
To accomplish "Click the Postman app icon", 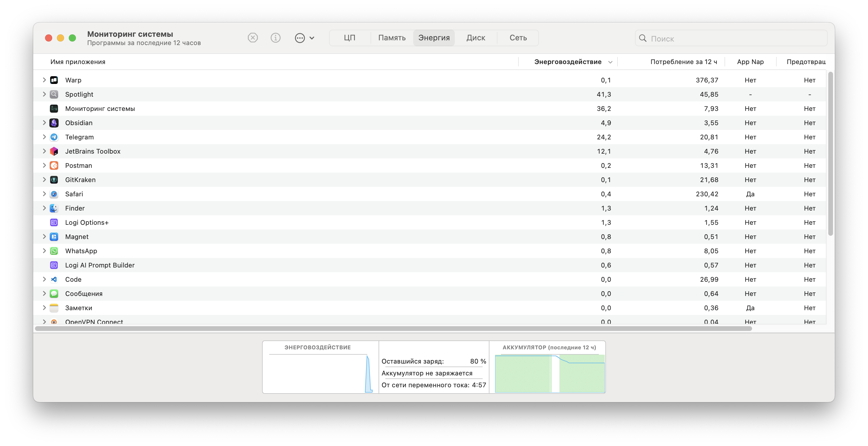I will pos(54,165).
